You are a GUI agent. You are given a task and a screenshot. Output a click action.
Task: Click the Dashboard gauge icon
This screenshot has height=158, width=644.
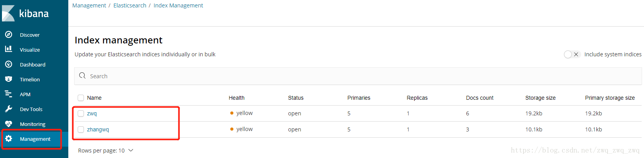click(9, 64)
